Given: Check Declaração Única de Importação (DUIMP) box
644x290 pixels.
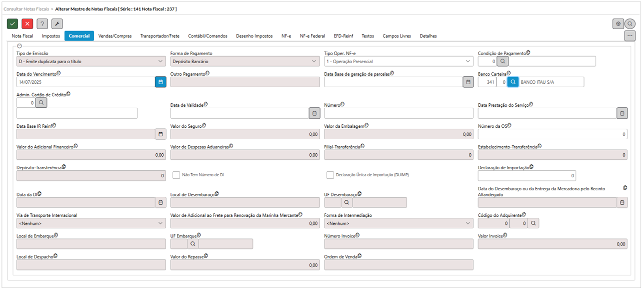Looking at the screenshot, I should tap(330, 175).
